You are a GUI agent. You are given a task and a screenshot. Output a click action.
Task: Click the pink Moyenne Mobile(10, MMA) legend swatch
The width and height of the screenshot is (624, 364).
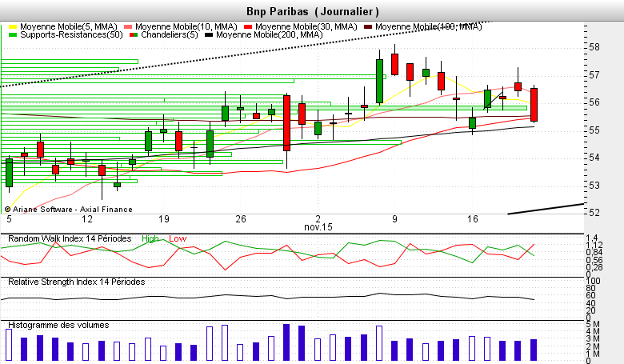pyautogui.click(x=128, y=27)
